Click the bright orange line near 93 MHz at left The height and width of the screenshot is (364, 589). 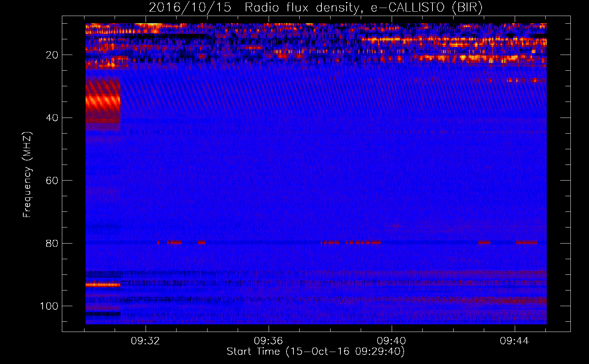103,285
